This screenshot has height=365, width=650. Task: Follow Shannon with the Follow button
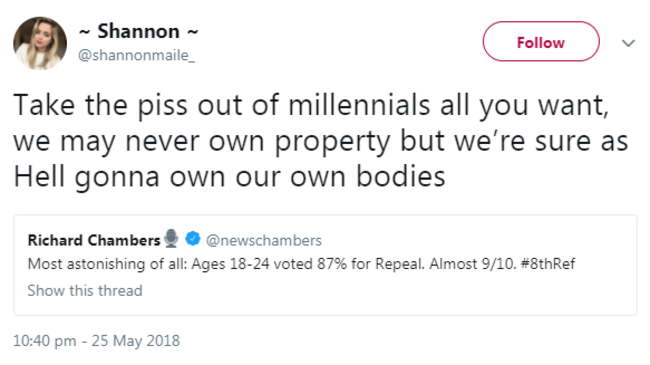541,42
